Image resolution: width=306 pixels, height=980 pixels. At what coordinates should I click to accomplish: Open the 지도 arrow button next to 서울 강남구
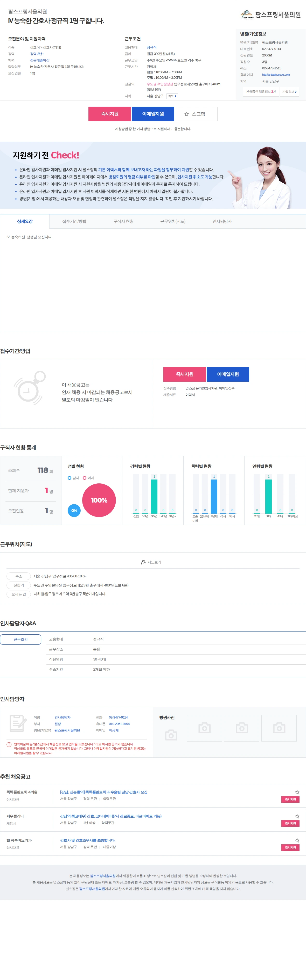pos(172,96)
